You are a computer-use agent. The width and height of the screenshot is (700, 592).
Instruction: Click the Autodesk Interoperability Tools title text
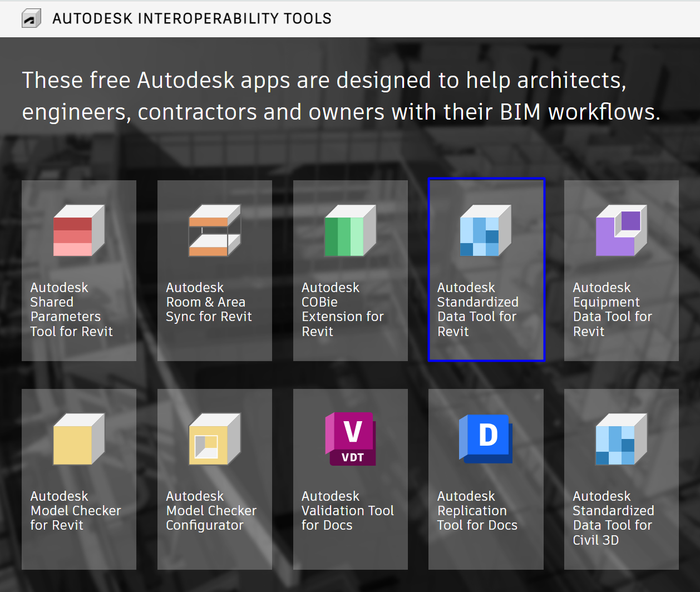pyautogui.click(x=192, y=19)
